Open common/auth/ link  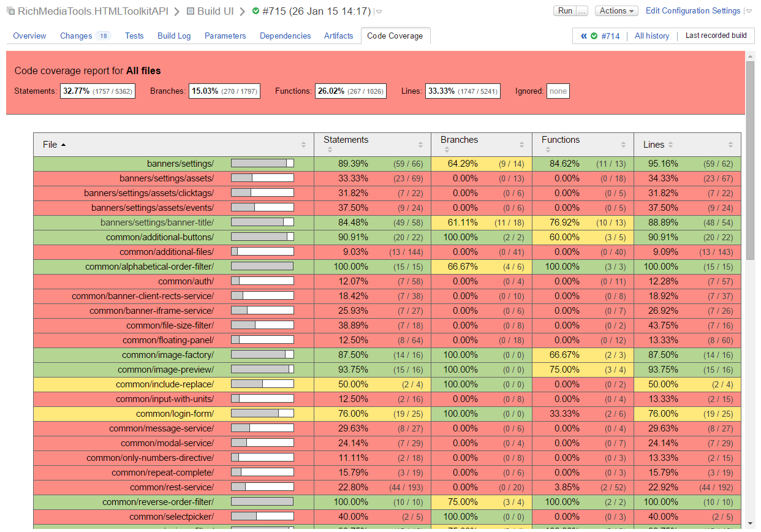point(186,281)
